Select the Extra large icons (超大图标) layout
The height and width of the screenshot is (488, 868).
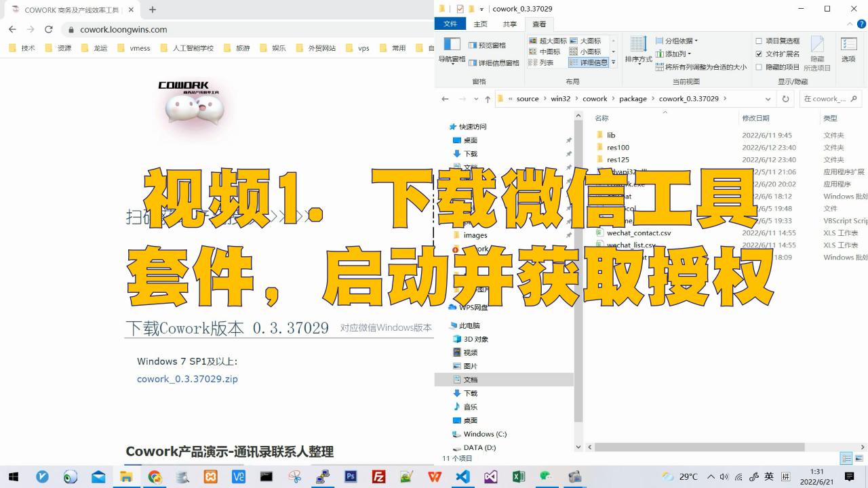click(548, 41)
